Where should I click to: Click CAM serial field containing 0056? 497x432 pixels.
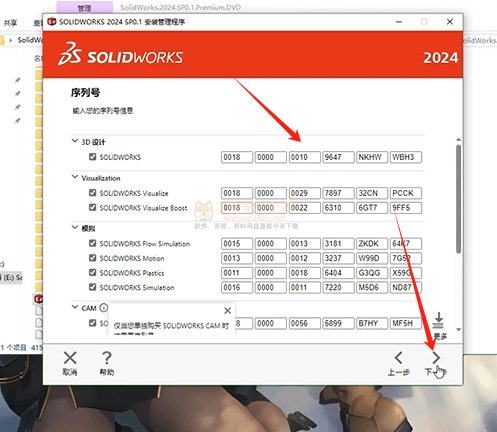[304, 323]
